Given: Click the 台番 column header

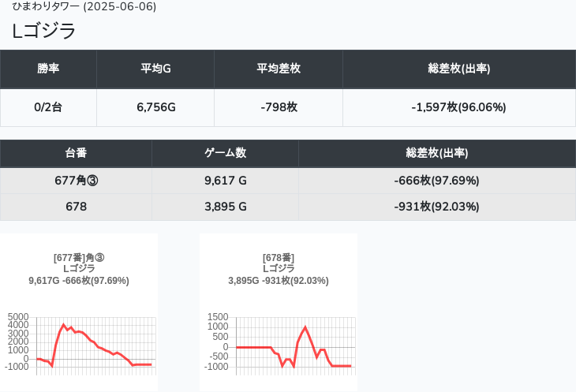Looking at the screenshot, I should coord(76,153).
